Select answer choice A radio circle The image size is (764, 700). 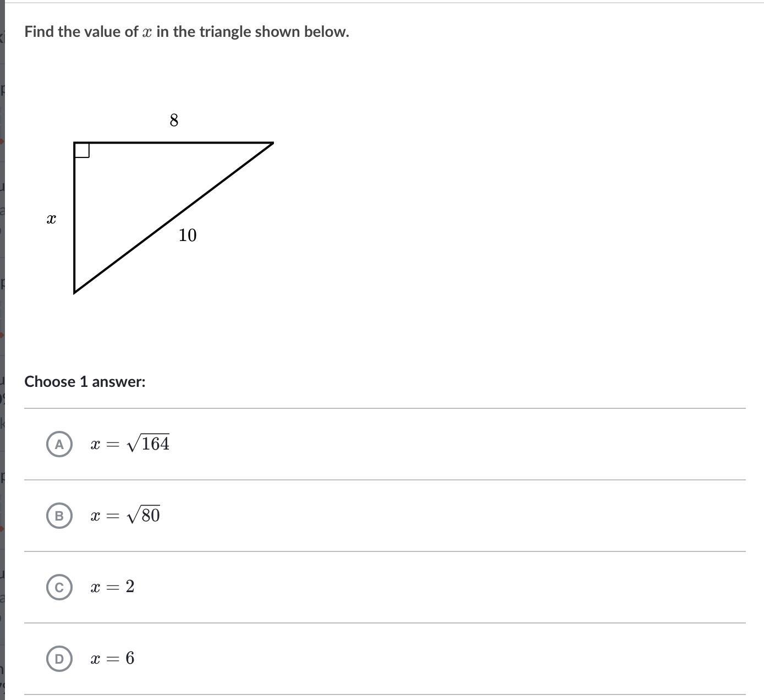[x=59, y=444]
